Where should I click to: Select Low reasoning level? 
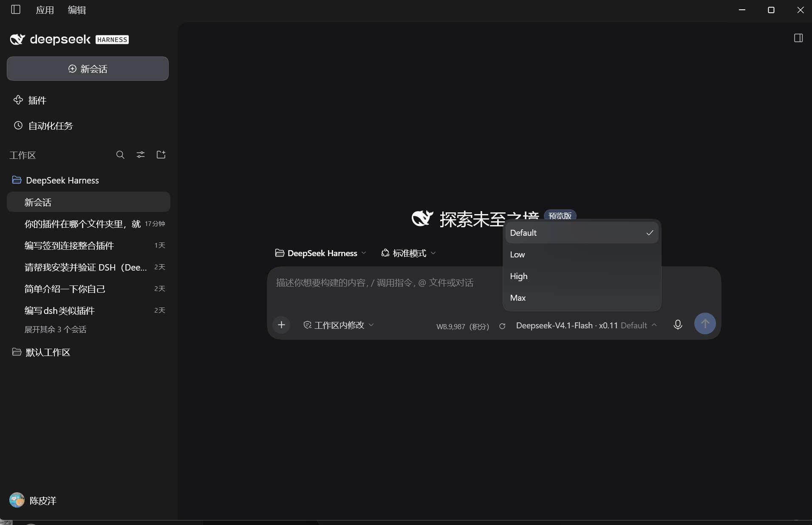[x=582, y=254]
